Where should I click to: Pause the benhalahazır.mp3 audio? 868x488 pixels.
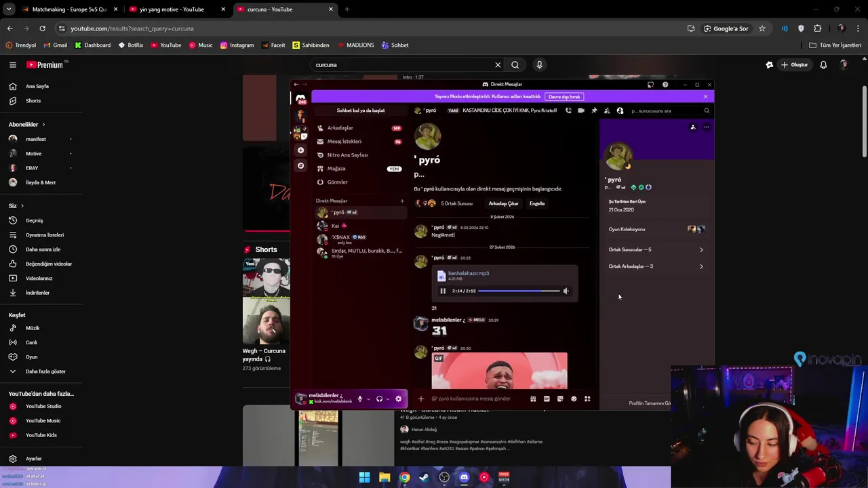point(443,291)
